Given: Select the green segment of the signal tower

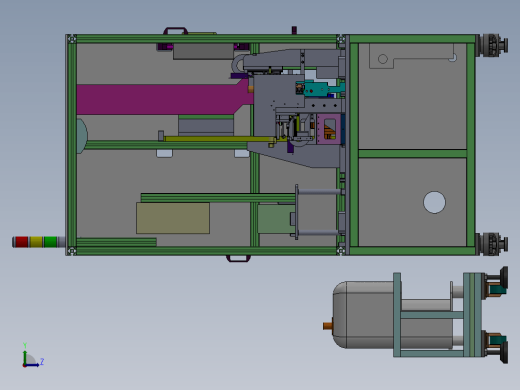Looking at the screenshot, I should click(x=50, y=242).
